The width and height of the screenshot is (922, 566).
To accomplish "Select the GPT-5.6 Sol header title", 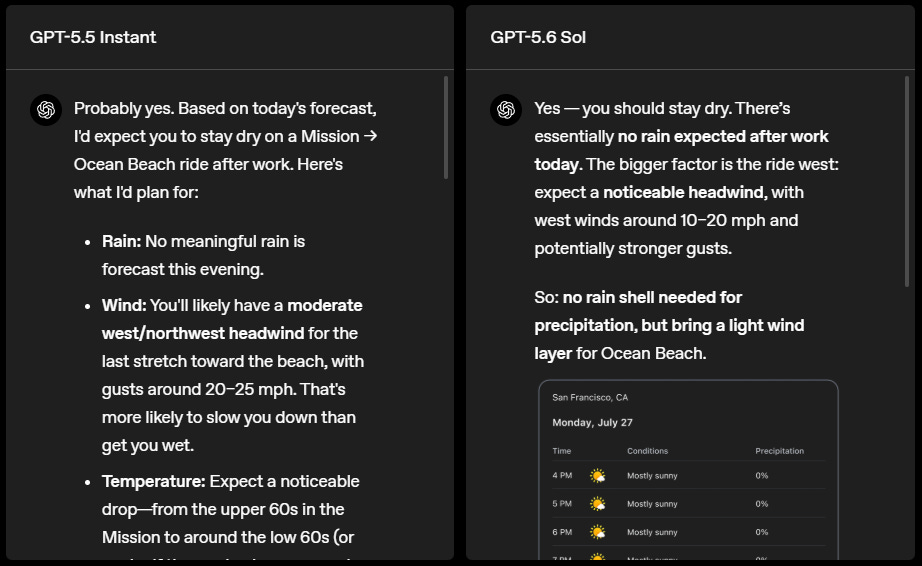I will (538, 37).
